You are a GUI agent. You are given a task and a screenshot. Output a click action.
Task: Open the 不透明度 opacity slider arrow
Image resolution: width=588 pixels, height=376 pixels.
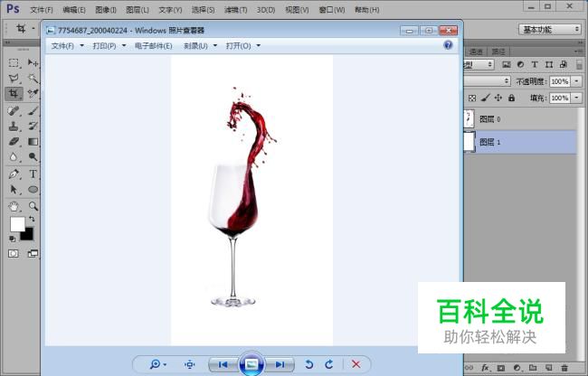coord(577,81)
